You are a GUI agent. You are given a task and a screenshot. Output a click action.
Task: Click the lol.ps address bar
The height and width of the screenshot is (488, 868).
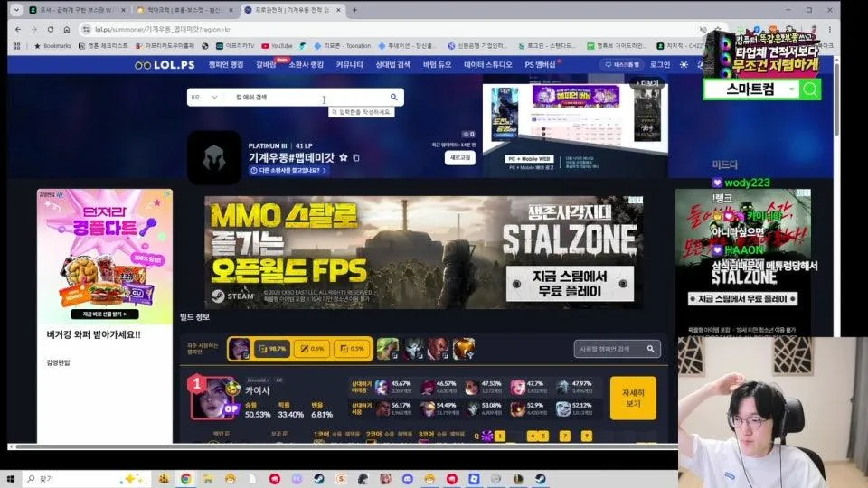tap(388, 29)
